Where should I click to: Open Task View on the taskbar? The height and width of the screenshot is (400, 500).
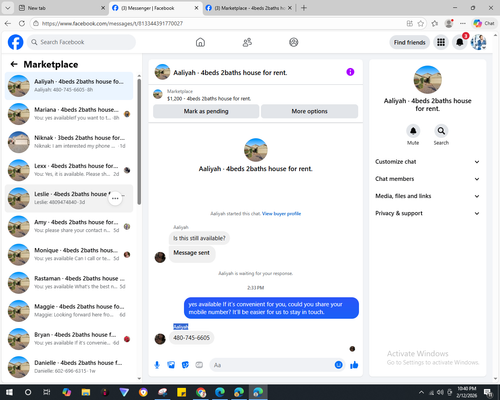pyautogui.click(x=47, y=392)
